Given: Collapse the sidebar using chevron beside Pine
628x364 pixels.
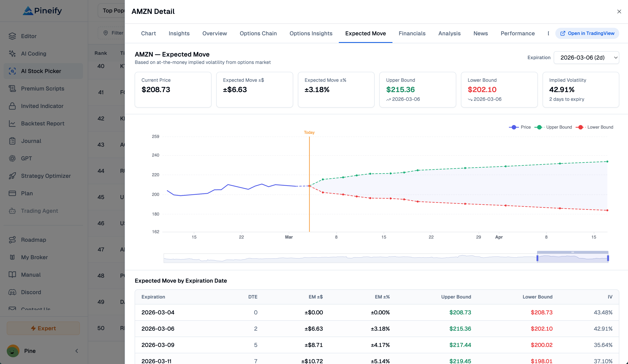Looking at the screenshot, I should click(x=77, y=351).
